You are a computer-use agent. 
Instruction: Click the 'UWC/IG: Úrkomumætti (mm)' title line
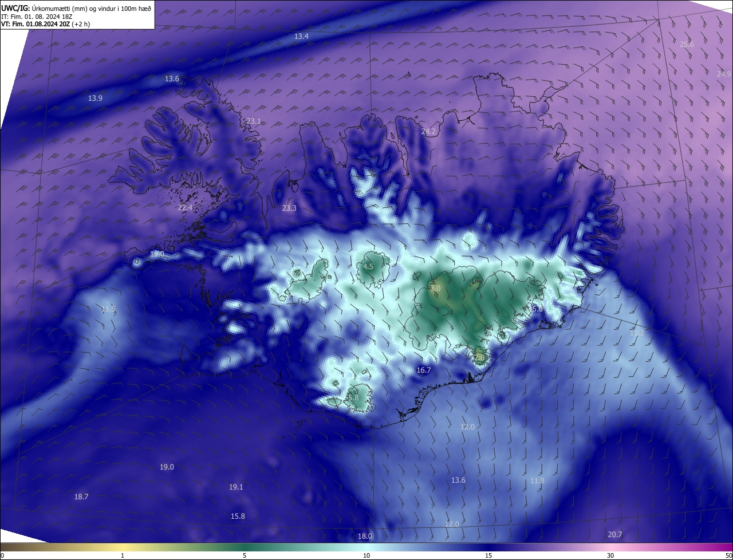[x=77, y=8]
